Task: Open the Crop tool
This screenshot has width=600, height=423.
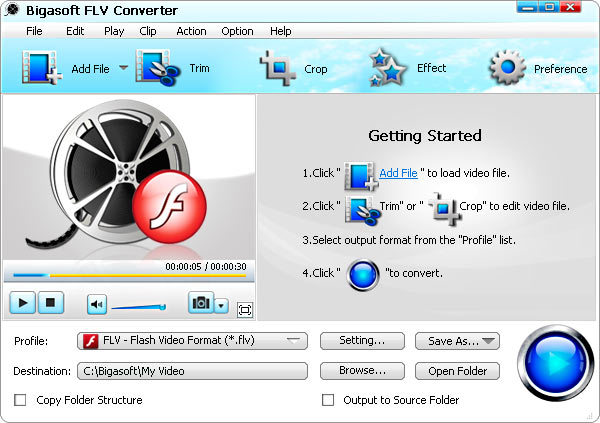Action: coord(278,68)
